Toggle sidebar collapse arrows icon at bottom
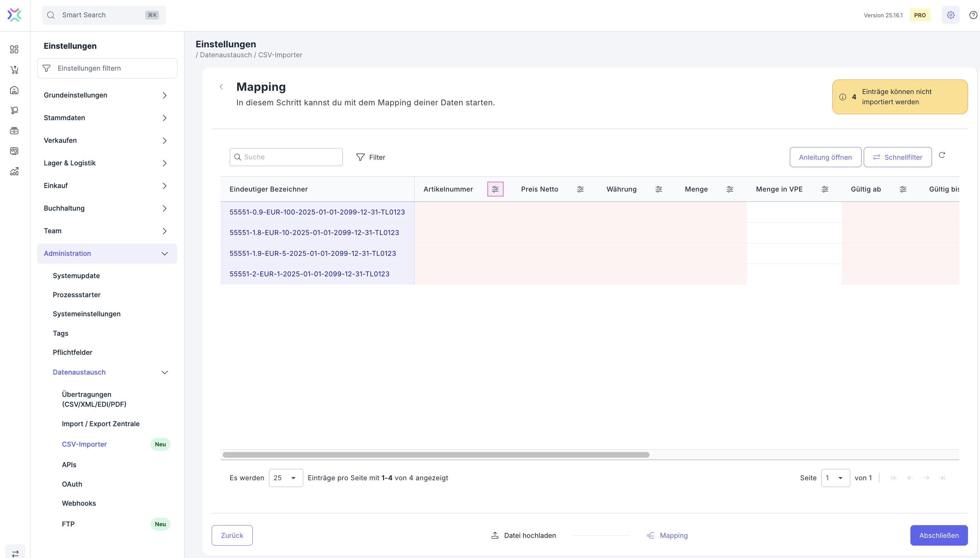Image resolution: width=980 pixels, height=558 pixels. 15,553
